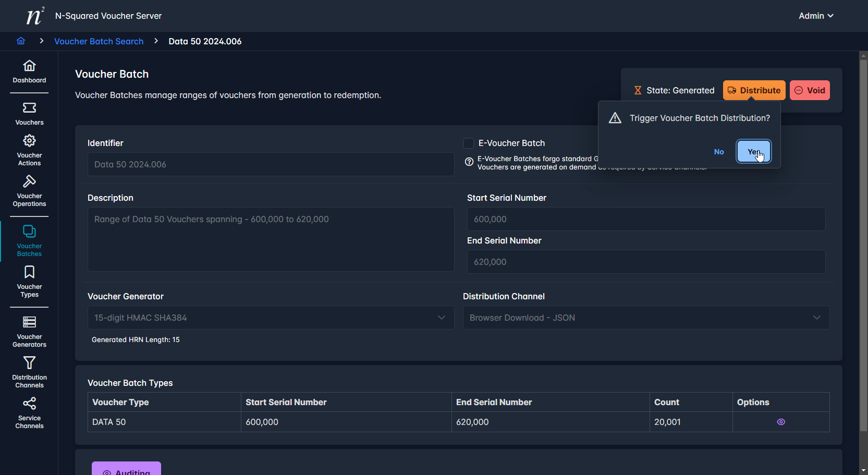Image resolution: width=868 pixels, height=475 pixels.
Task: Open Distribution Channels funnel icon
Action: point(29,363)
